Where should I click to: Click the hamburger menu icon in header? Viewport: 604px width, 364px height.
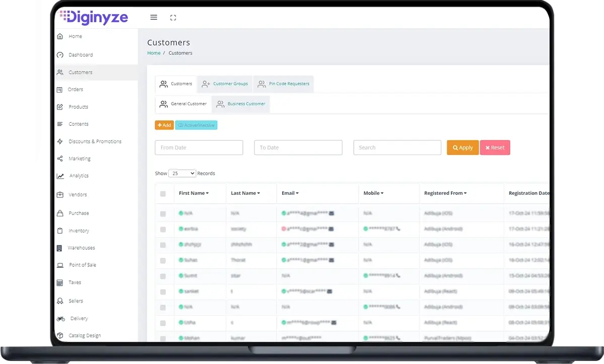tap(154, 17)
